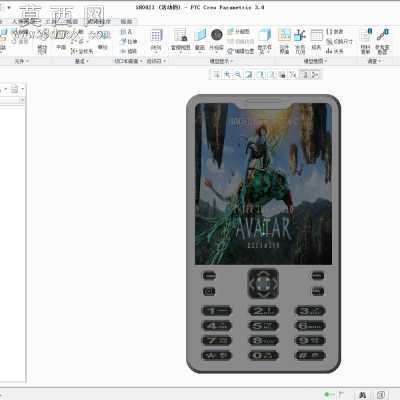Open 参考查看器 reference viewer
Image resolution: width=400 pixels, height=400 pixels.
[382, 41]
